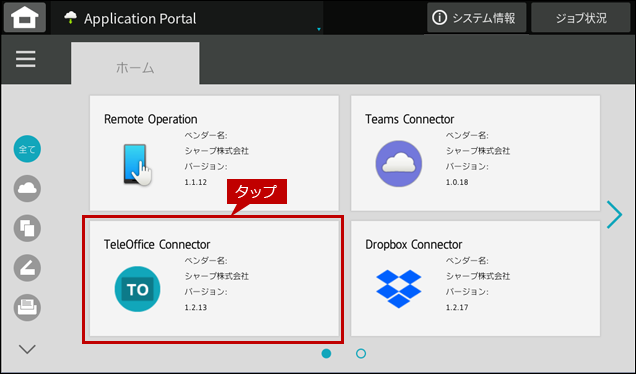The width and height of the screenshot is (636, 374).
Task: Select the scanner category sidebar icon
Action: (x=27, y=268)
